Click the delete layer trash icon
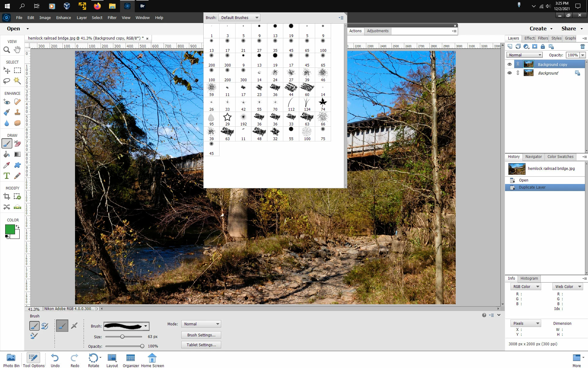The width and height of the screenshot is (588, 368). pyautogui.click(x=582, y=47)
